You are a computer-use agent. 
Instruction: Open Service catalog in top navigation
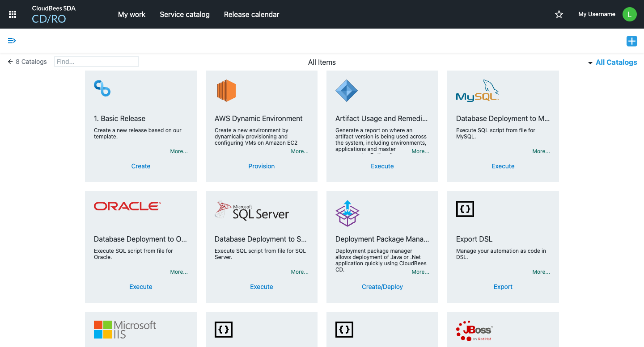tap(185, 14)
